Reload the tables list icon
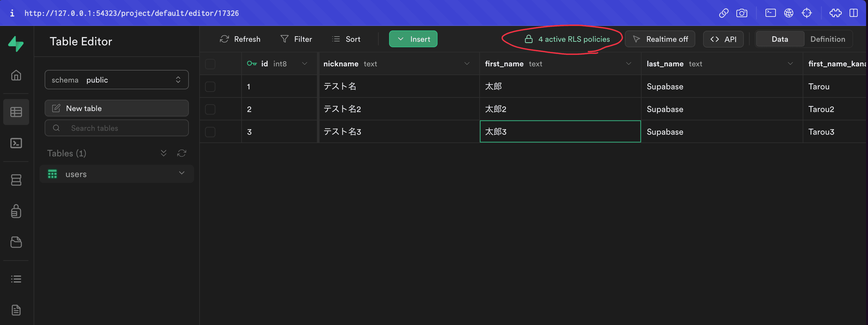Image resolution: width=868 pixels, height=325 pixels. coord(182,153)
